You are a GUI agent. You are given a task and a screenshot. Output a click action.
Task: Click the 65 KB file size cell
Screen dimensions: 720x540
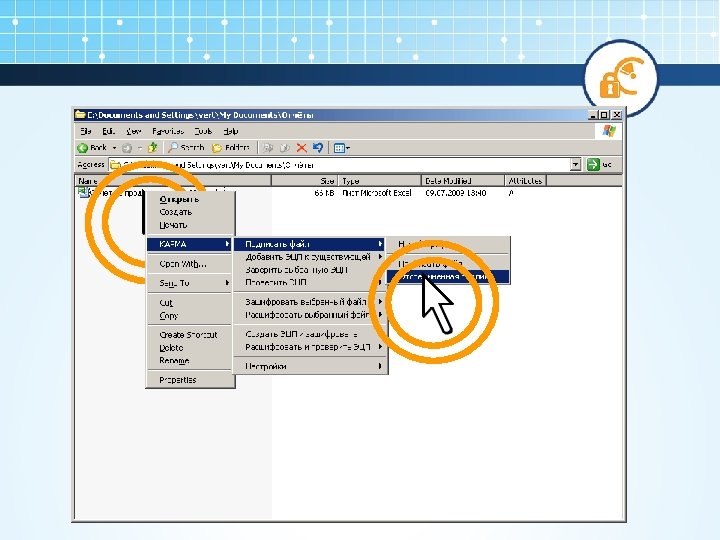pyautogui.click(x=324, y=193)
